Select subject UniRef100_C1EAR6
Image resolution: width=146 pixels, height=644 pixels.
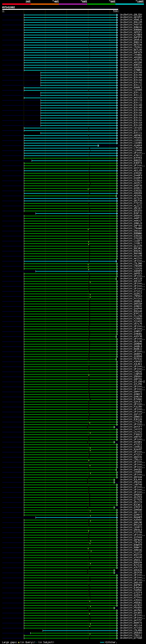tap(131, 143)
